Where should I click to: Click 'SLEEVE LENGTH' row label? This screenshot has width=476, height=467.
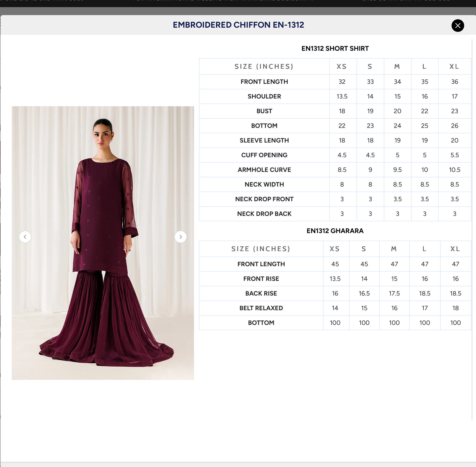[264, 140]
